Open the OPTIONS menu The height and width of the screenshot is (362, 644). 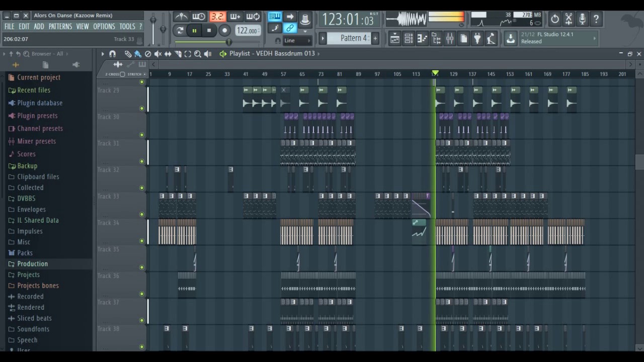point(104,26)
